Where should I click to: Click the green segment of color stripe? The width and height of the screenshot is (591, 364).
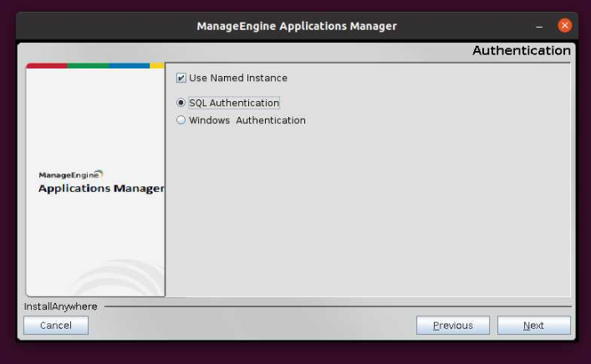point(88,65)
